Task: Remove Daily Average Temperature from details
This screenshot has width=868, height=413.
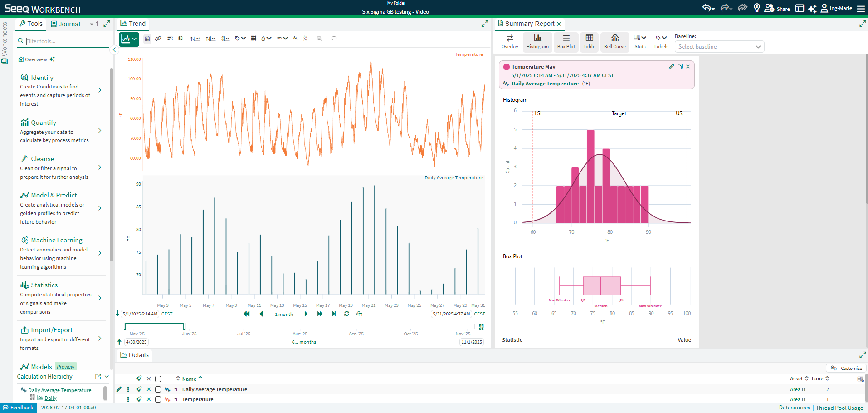Action: pos(149,389)
